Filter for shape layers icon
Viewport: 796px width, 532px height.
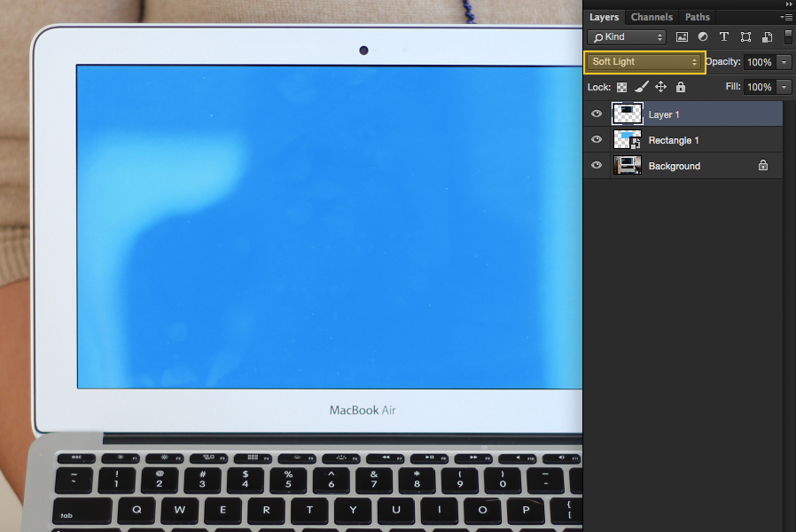pyautogui.click(x=745, y=37)
